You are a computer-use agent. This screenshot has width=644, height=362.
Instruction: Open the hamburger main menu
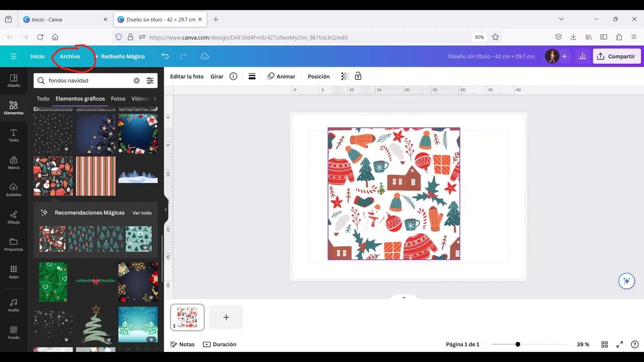pos(14,56)
